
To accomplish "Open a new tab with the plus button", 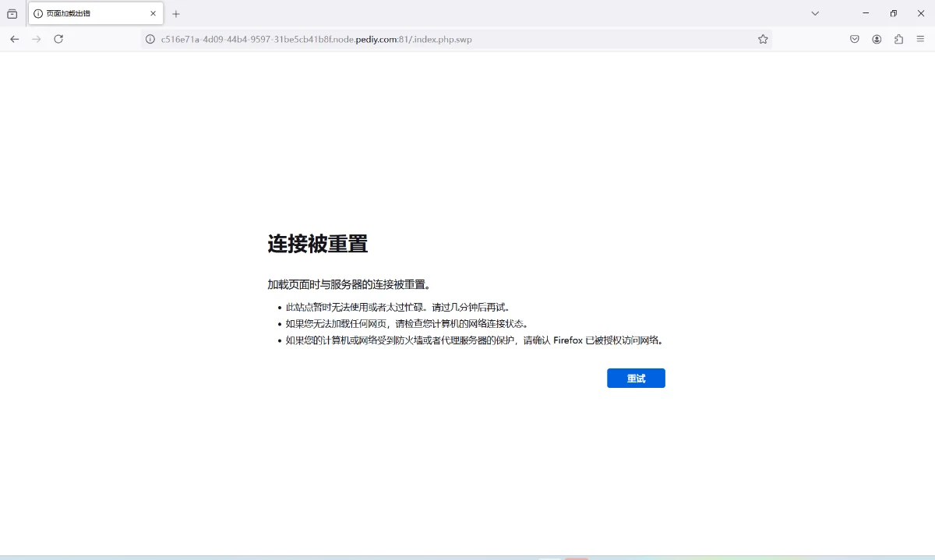I will (x=176, y=13).
